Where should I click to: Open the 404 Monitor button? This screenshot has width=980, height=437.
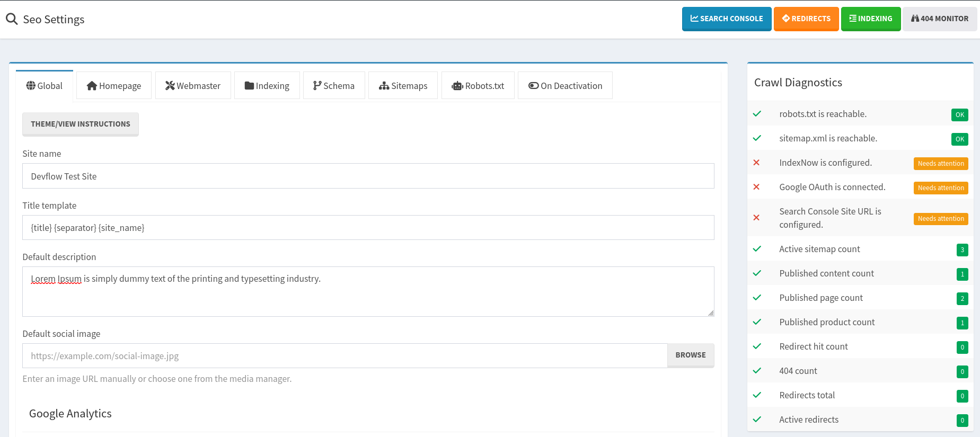point(940,19)
